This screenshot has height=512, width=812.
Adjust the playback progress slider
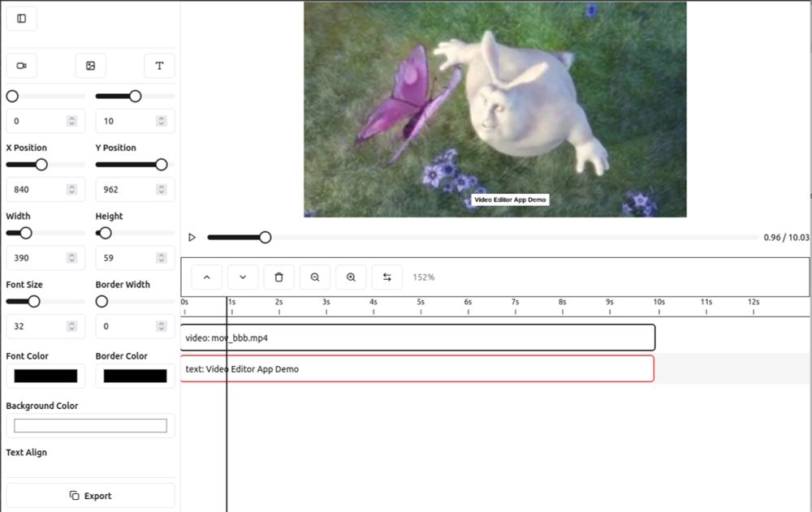coord(482,237)
